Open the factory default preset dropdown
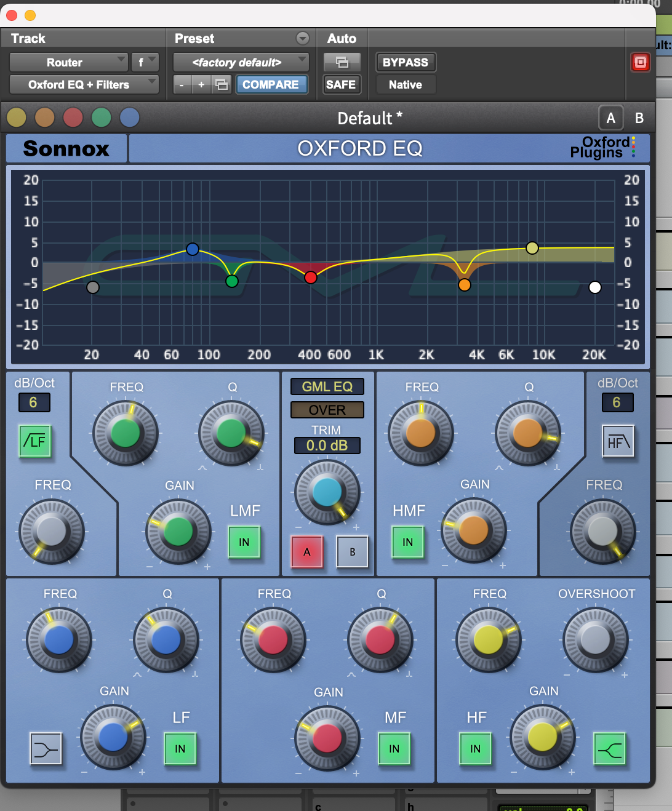The image size is (672, 811). point(241,62)
